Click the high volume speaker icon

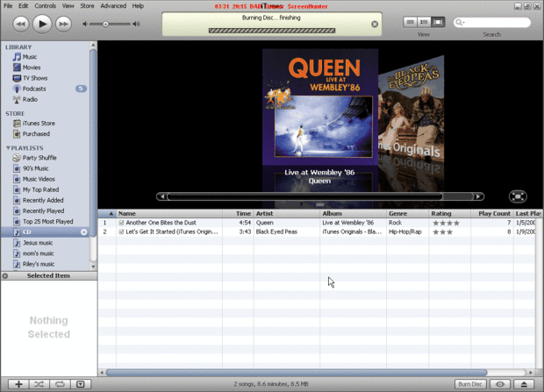click(136, 24)
